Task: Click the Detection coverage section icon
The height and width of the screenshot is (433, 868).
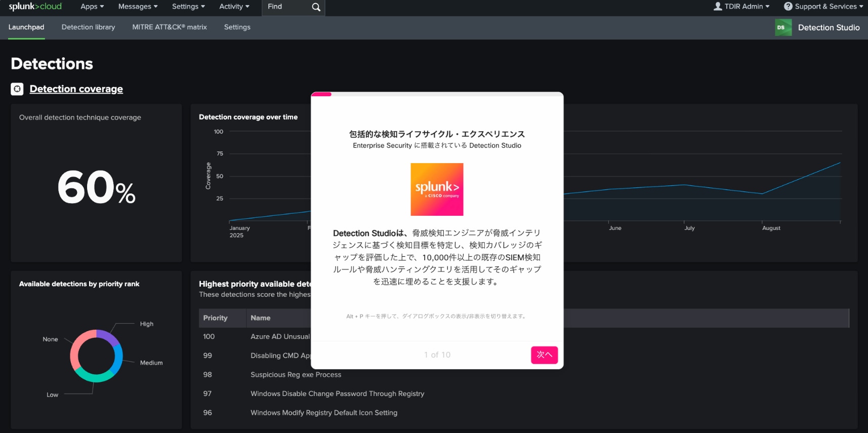Action: [x=17, y=89]
